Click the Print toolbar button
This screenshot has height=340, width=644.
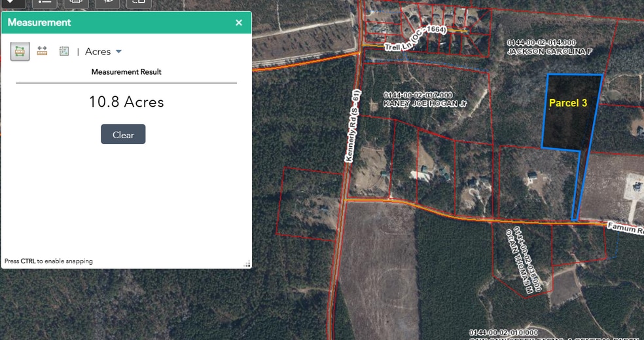click(76, 3)
